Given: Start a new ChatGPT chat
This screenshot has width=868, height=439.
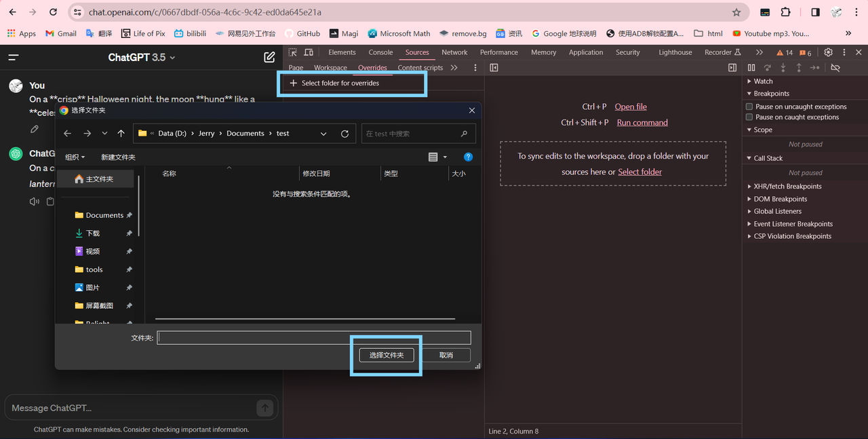Looking at the screenshot, I should point(269,58).
